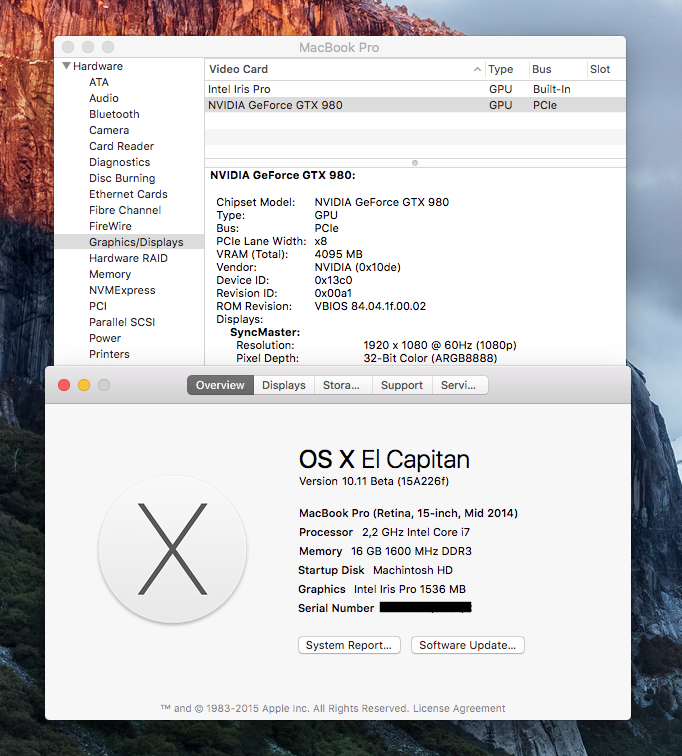Close the About This Mac window
Image resolution: width=682 pixels, height=756 pixels.
(x=64, y=385)
